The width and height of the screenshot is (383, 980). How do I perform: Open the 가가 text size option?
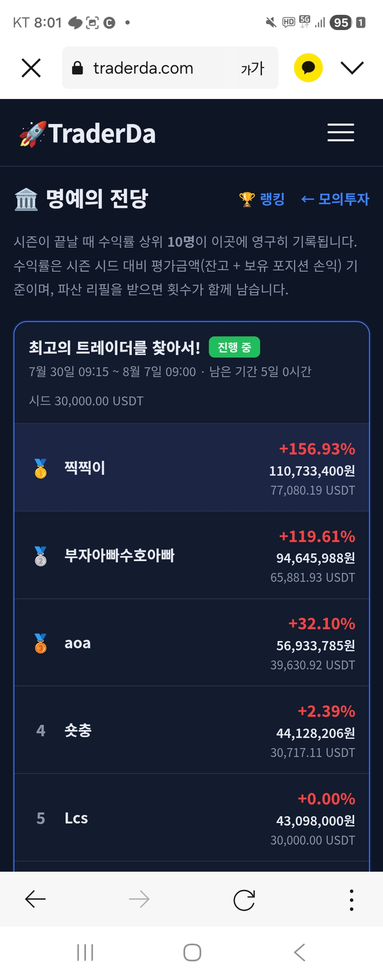[x=253, y=68]
